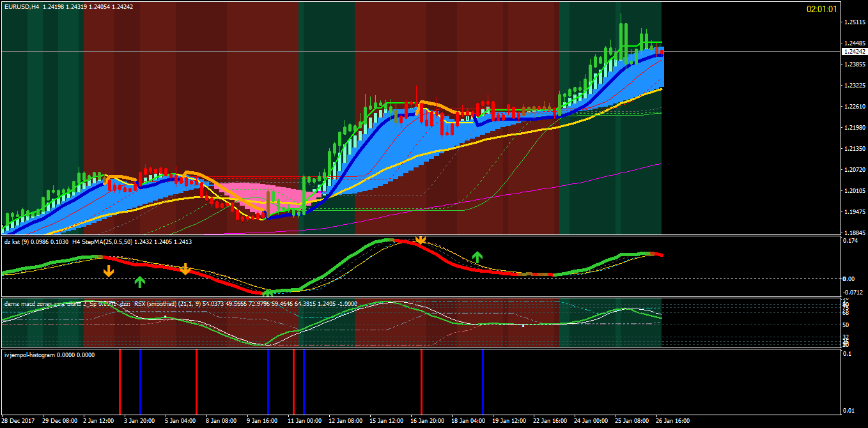This screenshot has width=868, height=428.
Task: Click the 0.174 KST scale value
Action: (851, 240)
